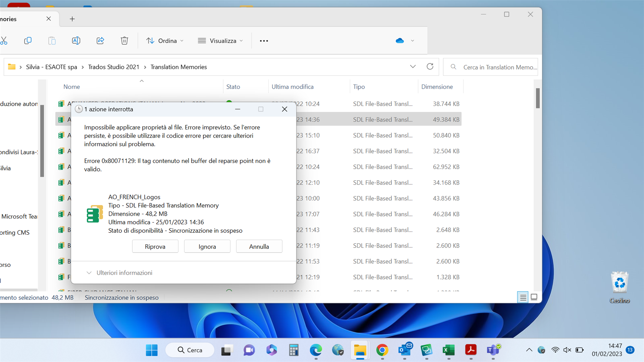Open the Ordina sort dropdown
644x362 pixels.
[165, 41]
